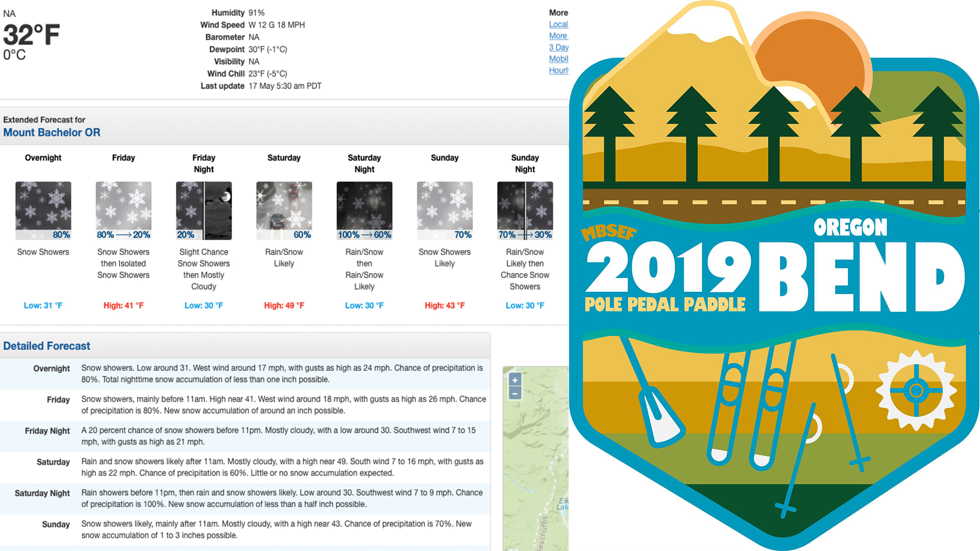This screenshot has width=980, height=551.
Task: Click the 32°F current temperature
Action: 31,35
